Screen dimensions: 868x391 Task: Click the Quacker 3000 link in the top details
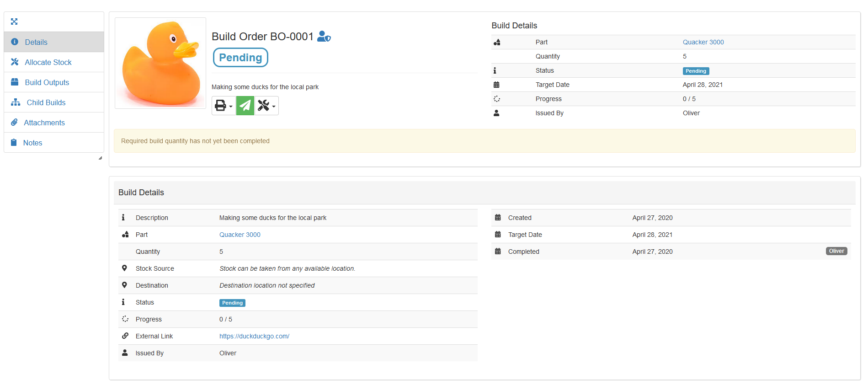tap(703, 42)
